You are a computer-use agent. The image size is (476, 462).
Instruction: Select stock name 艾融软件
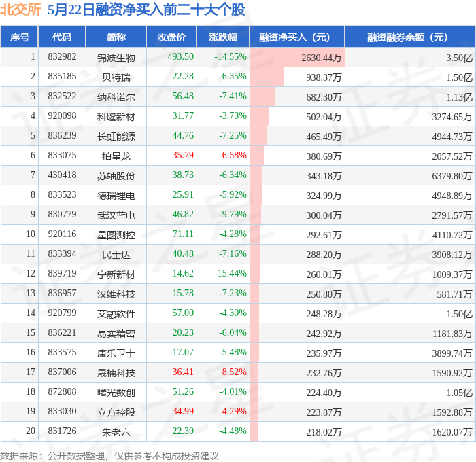[x=116, y=314]
